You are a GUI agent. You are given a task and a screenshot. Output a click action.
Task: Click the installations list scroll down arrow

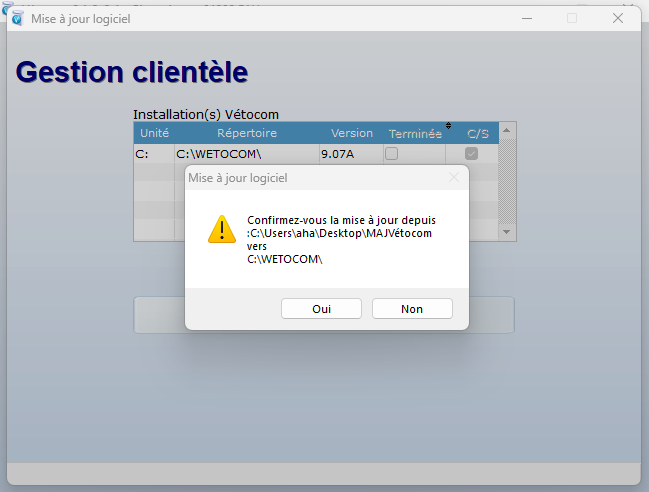(507, 232)
